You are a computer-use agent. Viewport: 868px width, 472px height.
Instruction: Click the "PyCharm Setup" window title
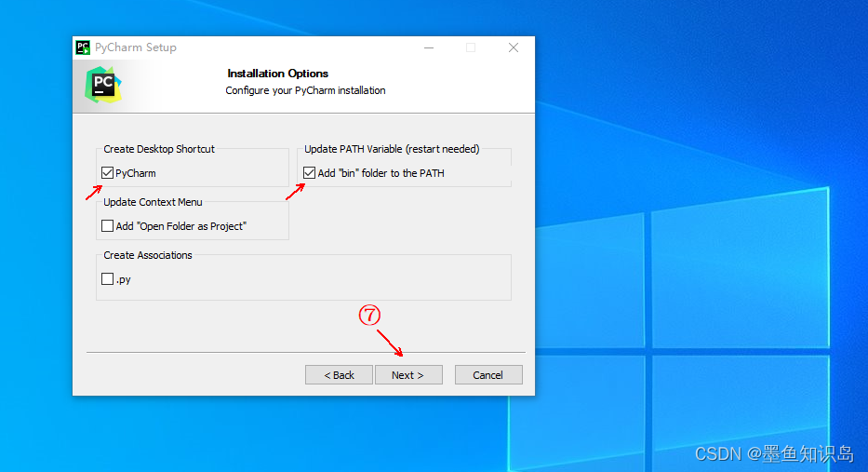136,47
